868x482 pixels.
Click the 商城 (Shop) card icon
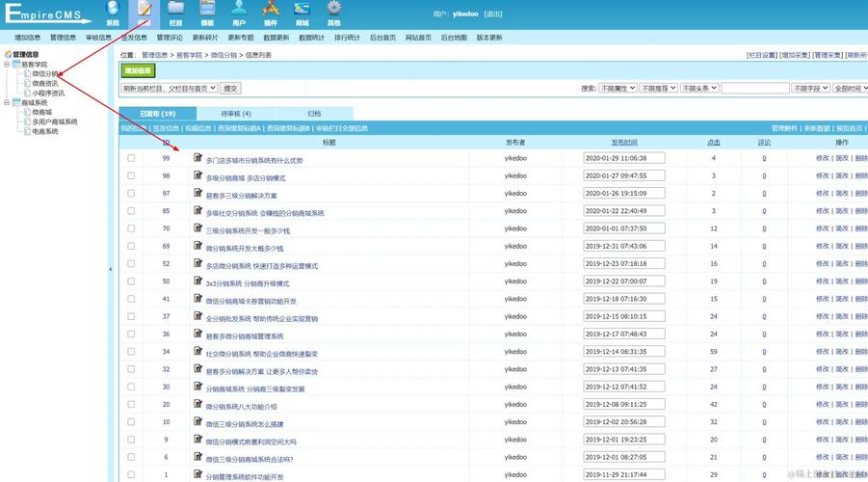point(302,9)
